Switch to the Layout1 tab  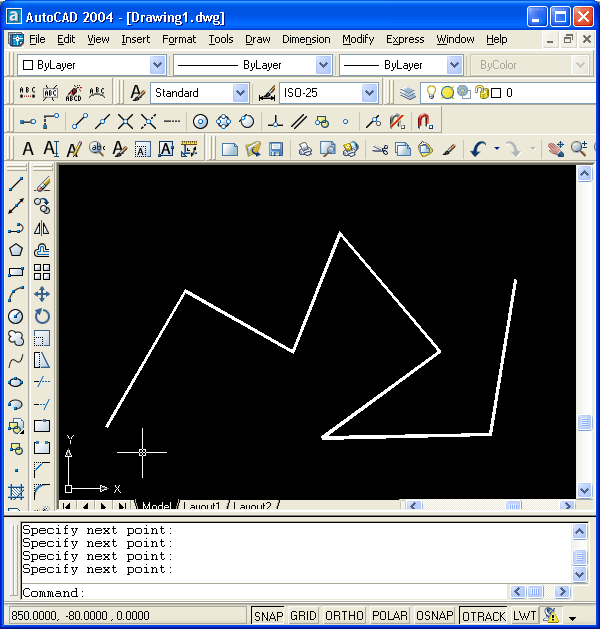pos(203,507)
